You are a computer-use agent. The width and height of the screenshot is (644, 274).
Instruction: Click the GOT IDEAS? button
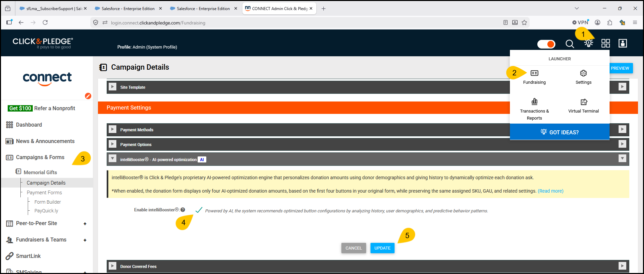[560, 132]
